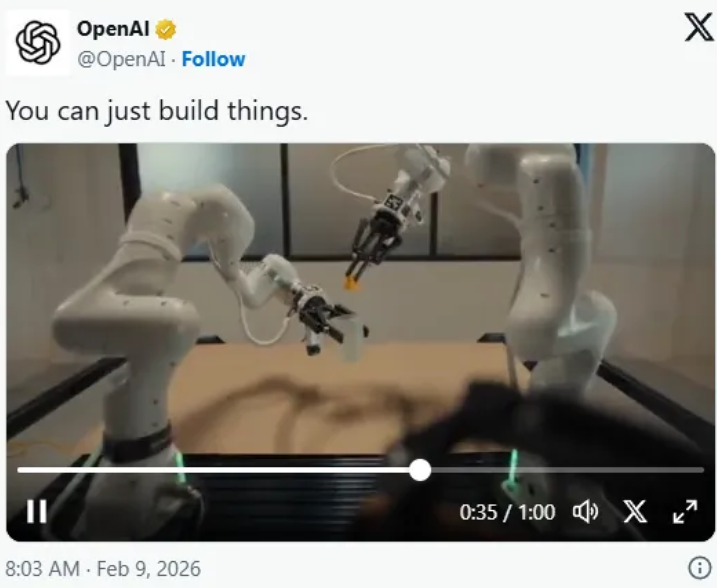Pause the video playback

36,511
